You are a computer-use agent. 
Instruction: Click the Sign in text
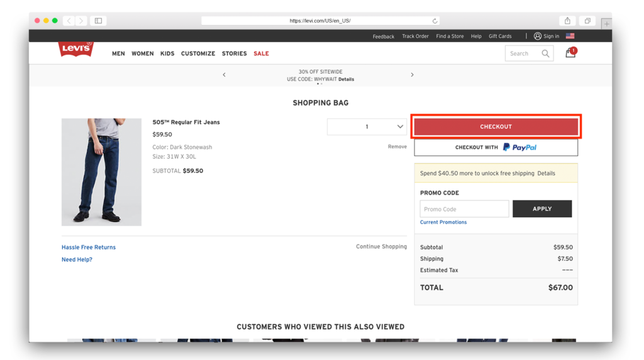551,36
